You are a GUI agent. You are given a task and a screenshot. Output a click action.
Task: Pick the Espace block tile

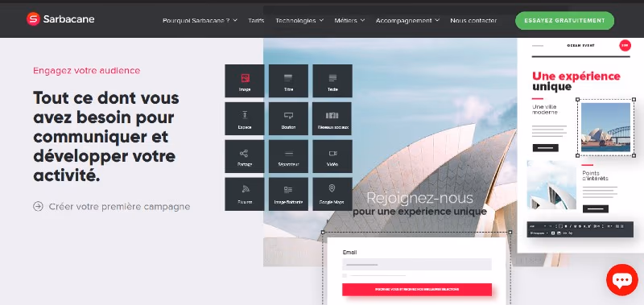[245, 118]
